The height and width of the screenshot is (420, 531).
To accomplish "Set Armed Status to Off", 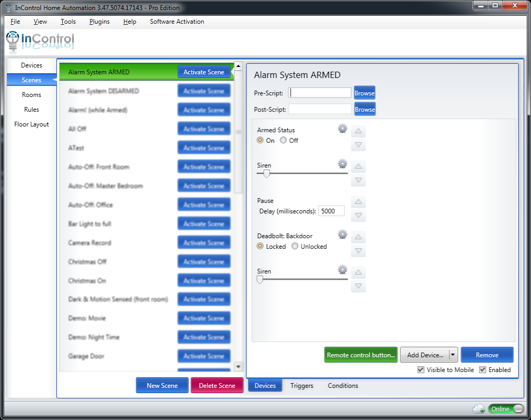I will click(284, 141).
